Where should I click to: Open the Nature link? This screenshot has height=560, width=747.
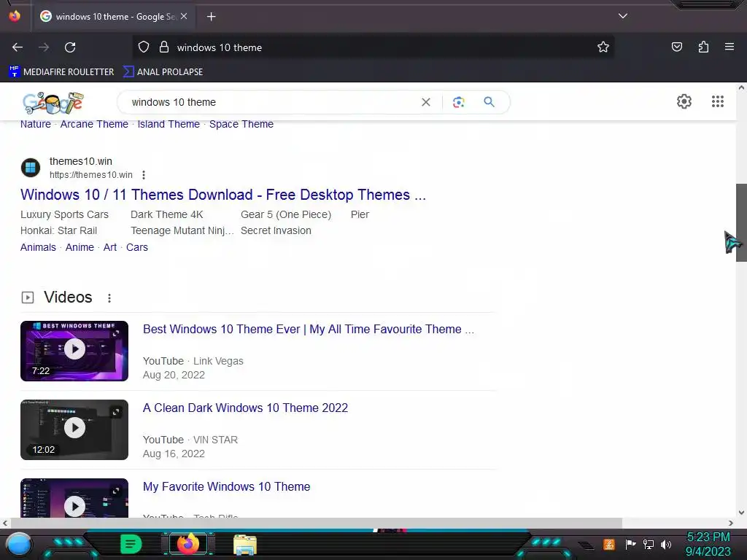[36, 124]
